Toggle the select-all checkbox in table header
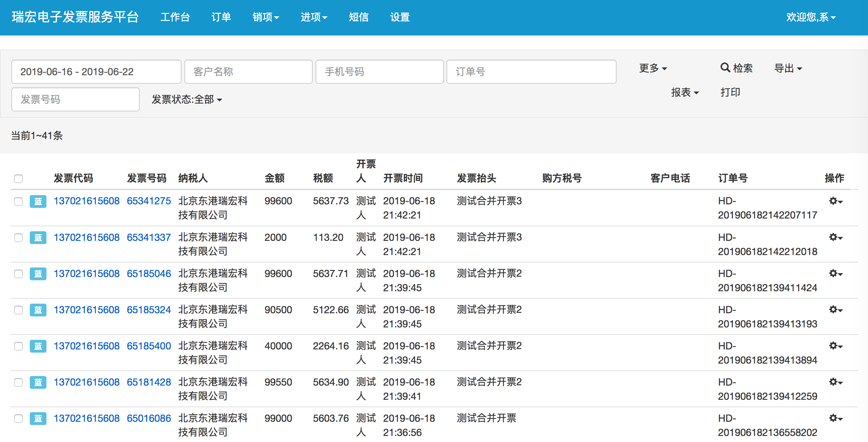Screen dimensions: 868x442 [x=18, y=178]
